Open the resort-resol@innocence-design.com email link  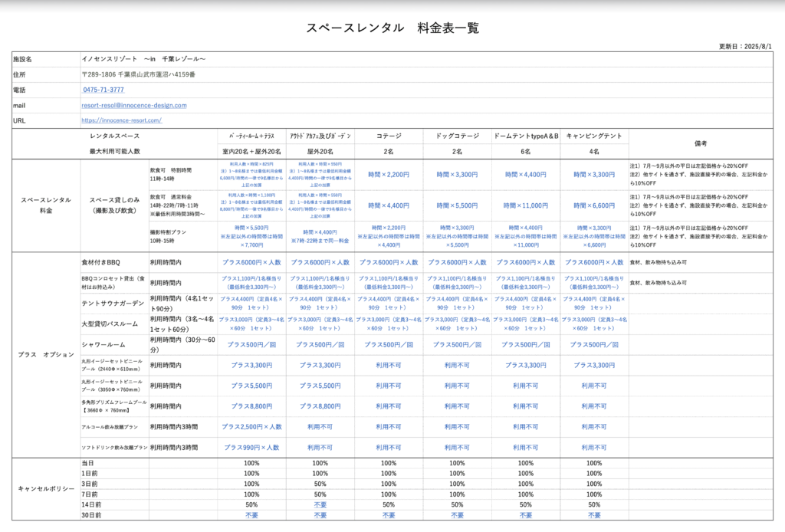[134, 105]
